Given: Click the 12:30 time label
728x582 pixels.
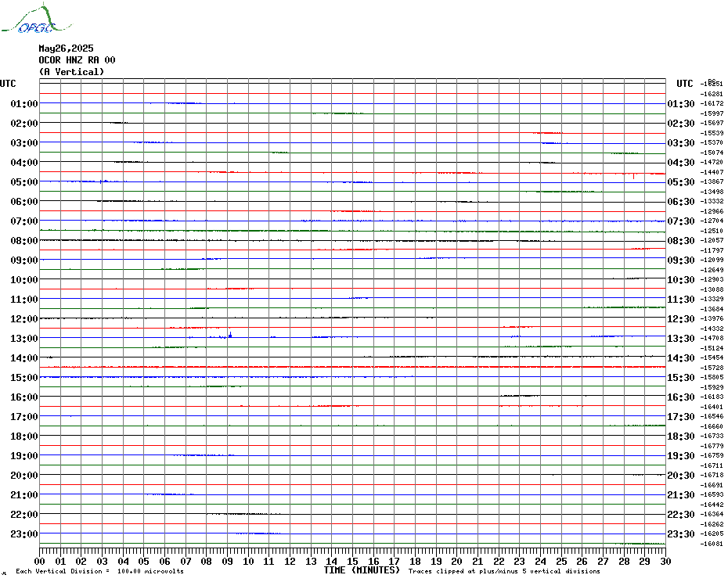Looking at the screenshot, I should click(681, 319).
